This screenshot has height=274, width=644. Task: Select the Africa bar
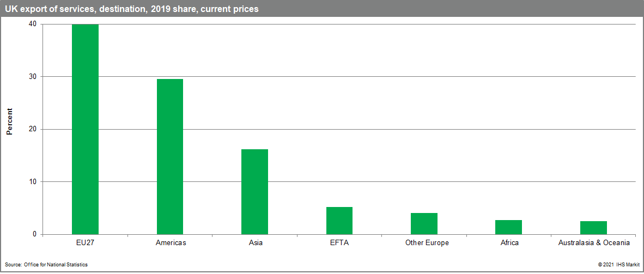(509, 227)
